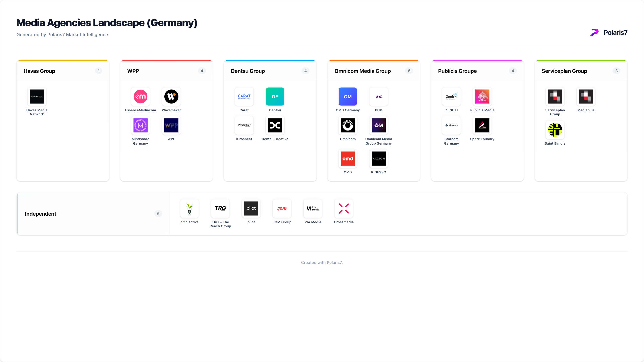The width and height of the screenshot is (644, 362).
Task: Click the Crossmedia name label
Action: tap(344, 222)
